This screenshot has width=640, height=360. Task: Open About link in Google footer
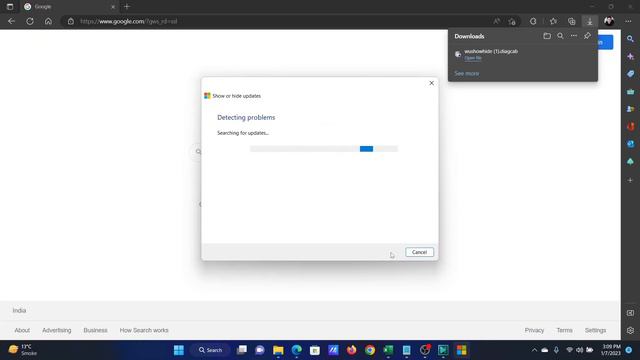[22, 330]
